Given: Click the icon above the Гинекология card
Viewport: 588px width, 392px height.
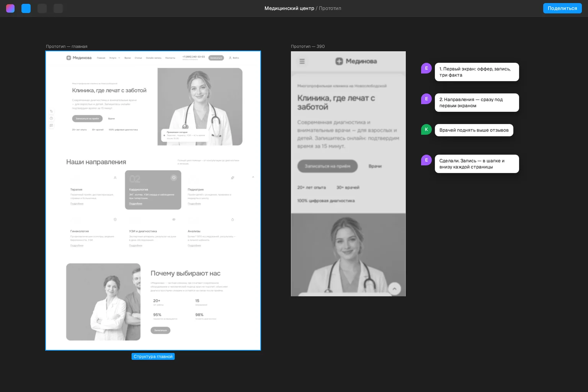Looking at the screenshot, I should click(115, 219).
